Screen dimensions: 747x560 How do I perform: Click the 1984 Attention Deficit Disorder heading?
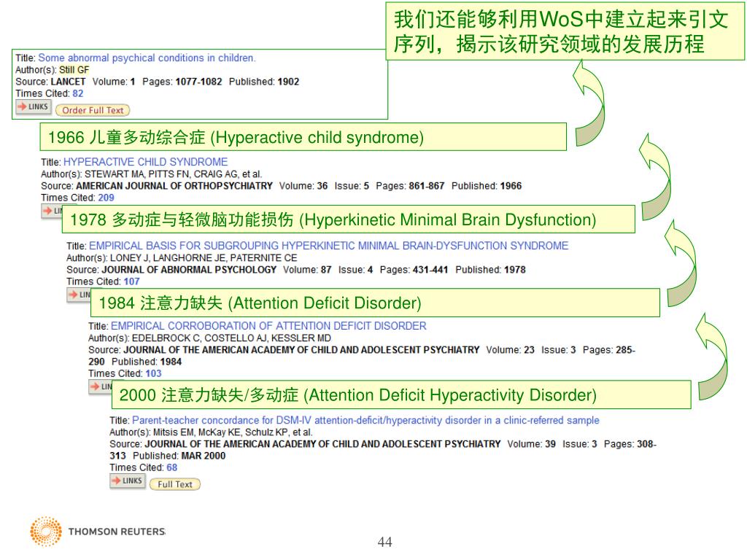pos(375,303)
